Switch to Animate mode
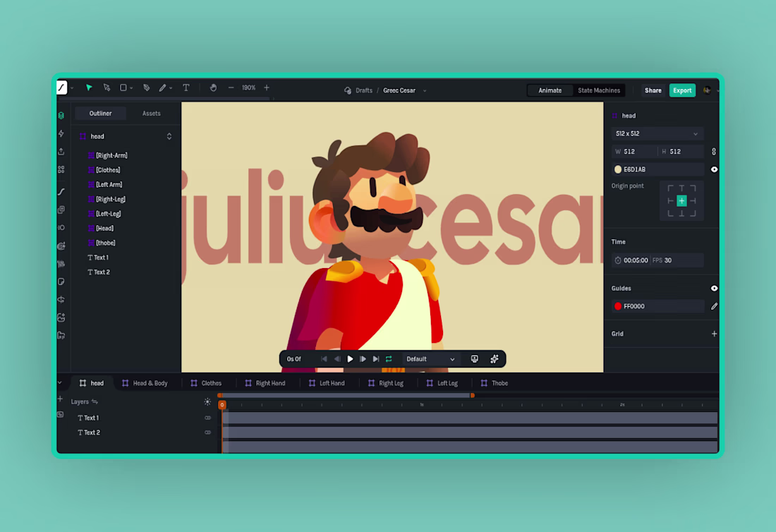This screenshot has width=776, height=532. coord(550,90)
